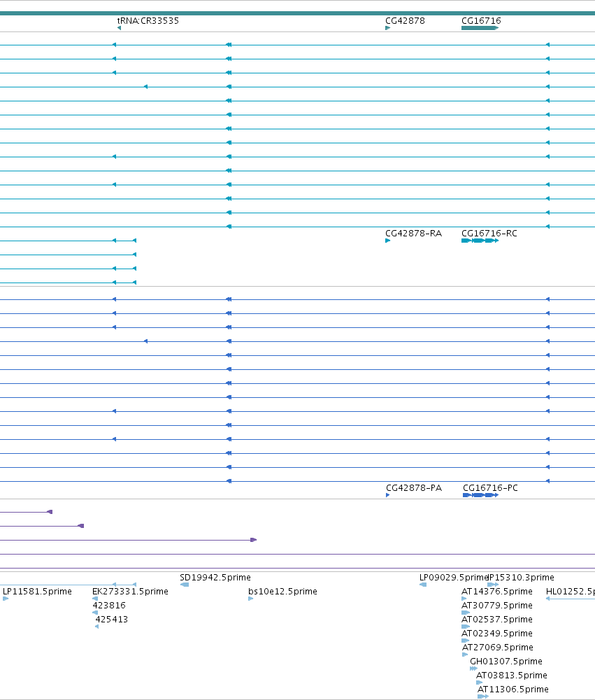Click the dark teal chromosome bar at top
This screenshot has width=595, height=700.
coord(297,13)
